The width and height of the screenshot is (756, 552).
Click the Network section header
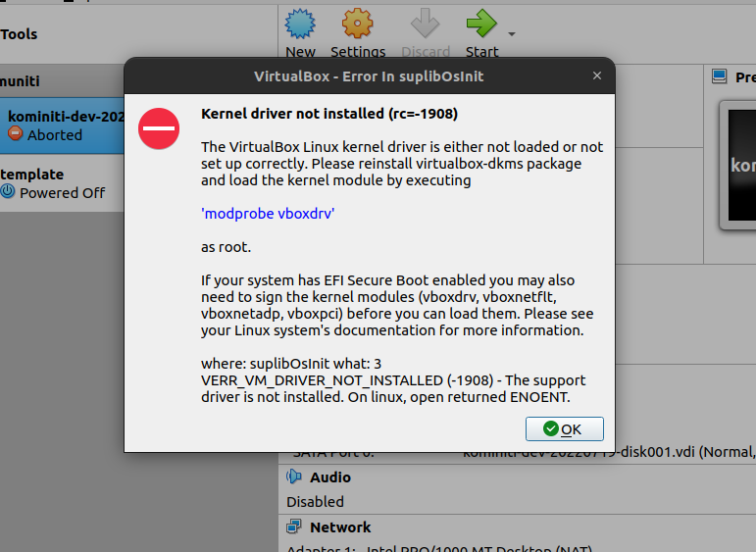click(340, 527)
